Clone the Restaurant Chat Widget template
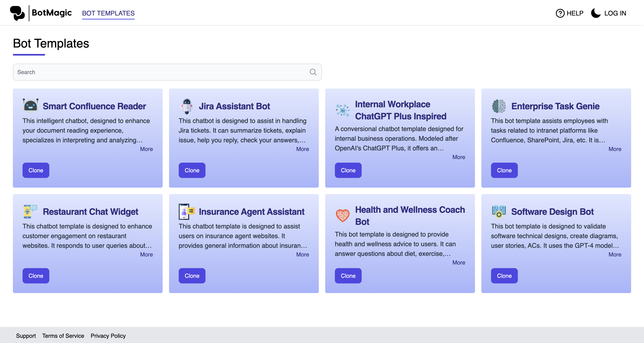 tap(36, 276)
